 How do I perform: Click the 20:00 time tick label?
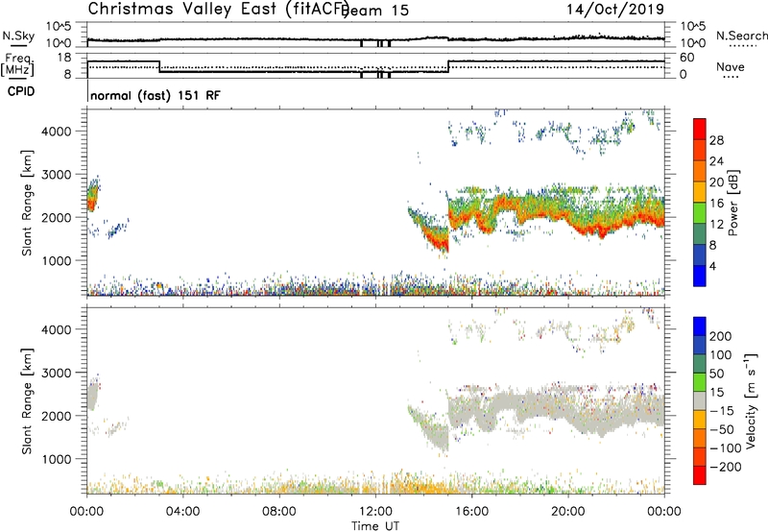pyautogui.click(x=567, y=512)
